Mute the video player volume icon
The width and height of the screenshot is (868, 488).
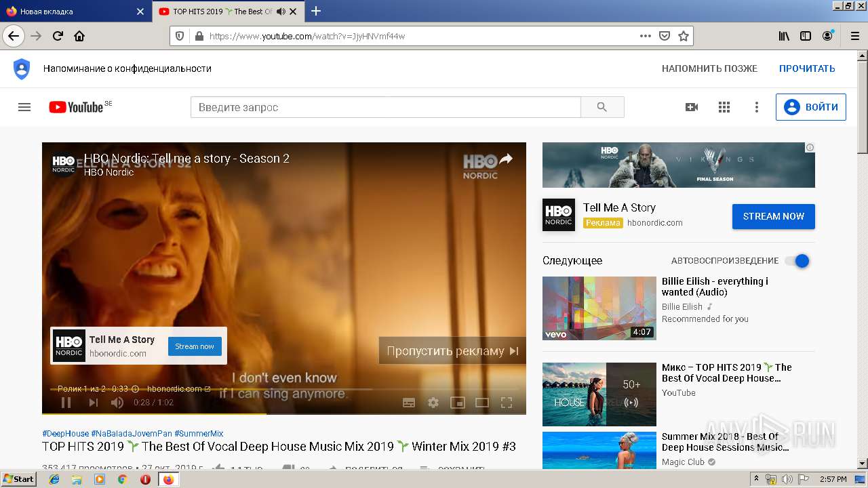[117, 403]
